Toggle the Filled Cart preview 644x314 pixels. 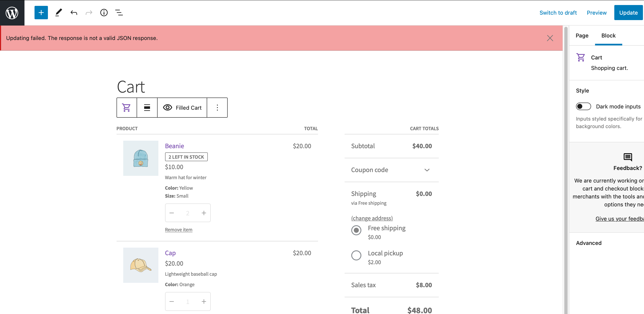(182, 108)
